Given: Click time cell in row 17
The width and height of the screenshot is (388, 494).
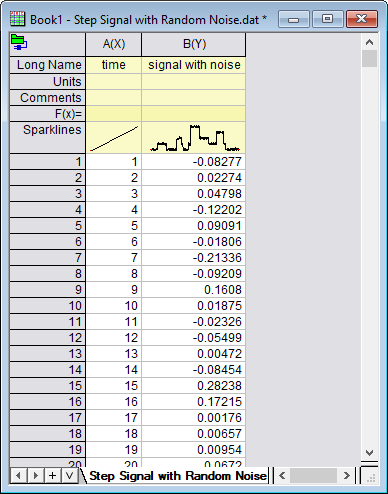Looking at the screenshot, I should pos(114,418).
